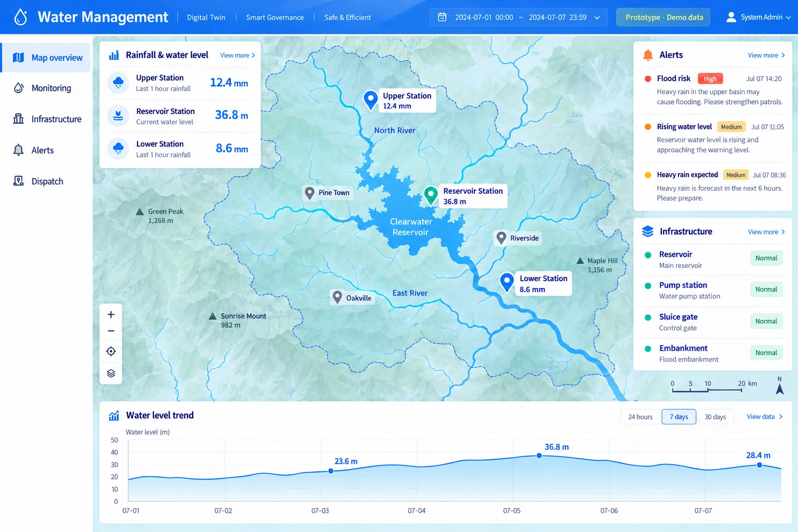Click the Prototype · Demo data button
This screenshot has height=532, width=798.
[x=663, y=17]
